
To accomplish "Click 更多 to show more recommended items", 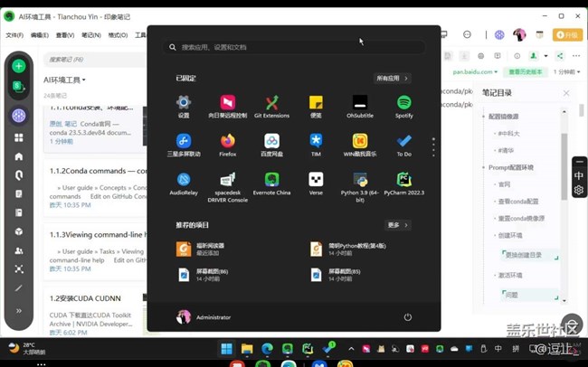I will pyautogui.click(x=398, y=225).
